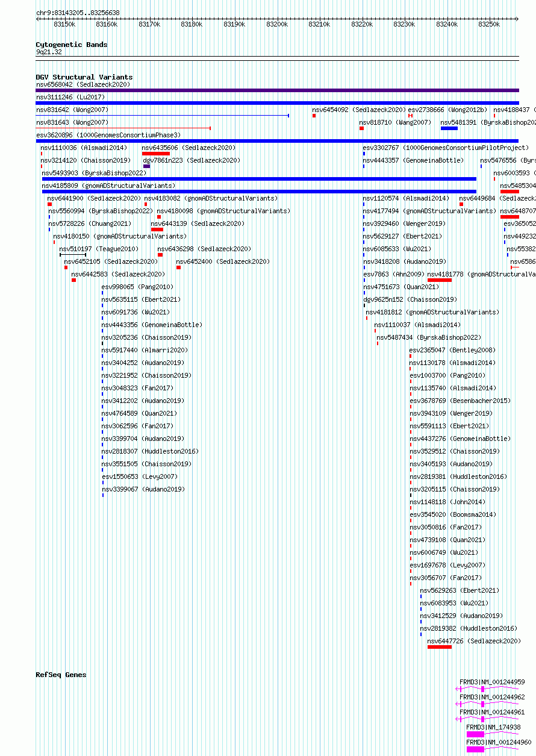Click the DGV Structural Variants track title
Image resolution: width=536 pixels, height=756 pixels.
(84, 77)
